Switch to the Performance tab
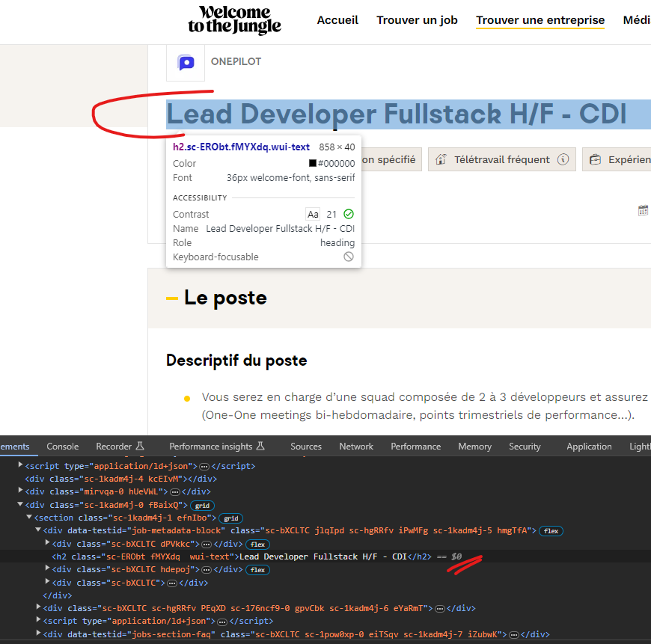 415,447
